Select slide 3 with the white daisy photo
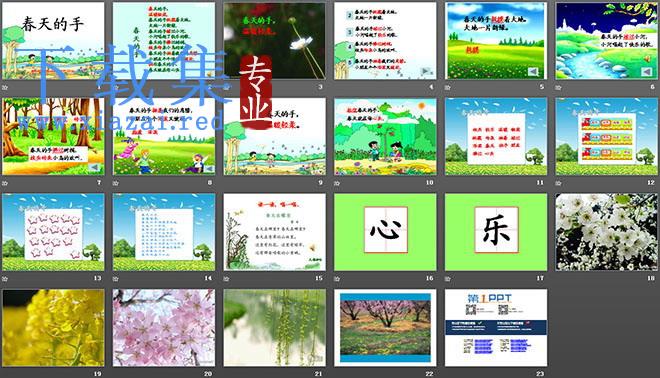660x378 pixels. point(274,41)
